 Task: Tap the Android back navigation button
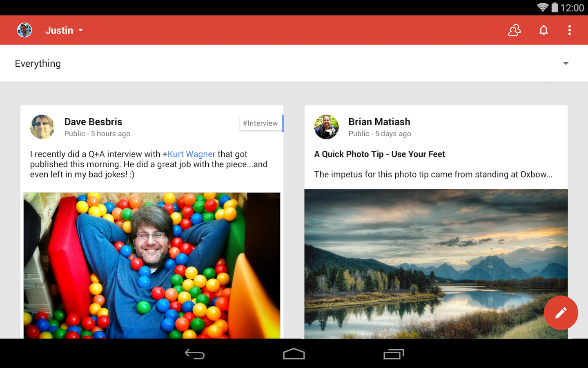click(x=195, y=354)
